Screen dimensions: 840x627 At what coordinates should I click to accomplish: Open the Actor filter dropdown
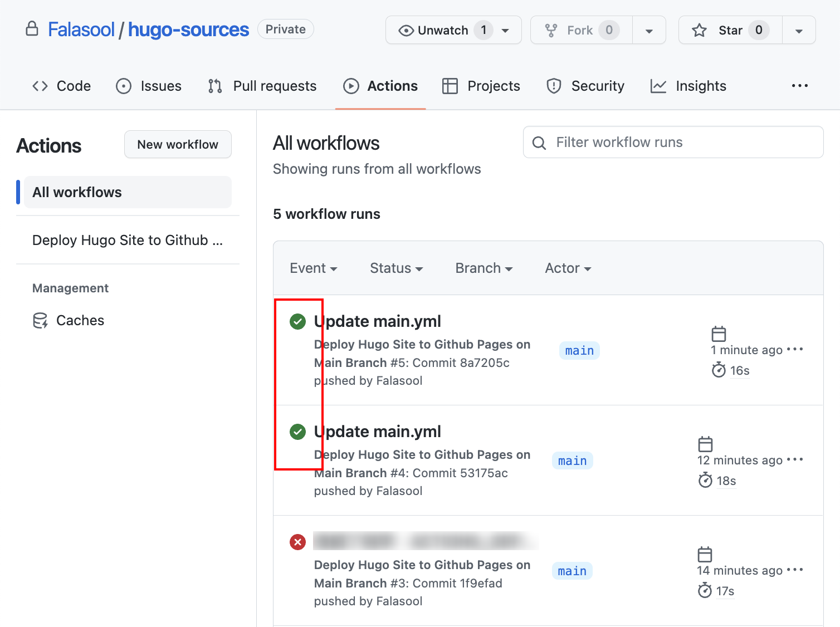(568, 268)
